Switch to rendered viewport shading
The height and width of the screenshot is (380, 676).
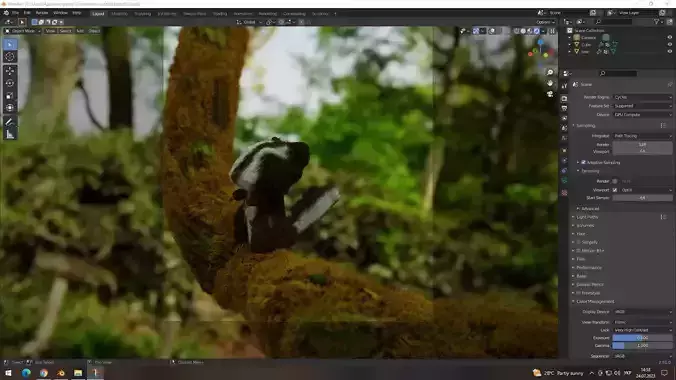click(537, 31)
